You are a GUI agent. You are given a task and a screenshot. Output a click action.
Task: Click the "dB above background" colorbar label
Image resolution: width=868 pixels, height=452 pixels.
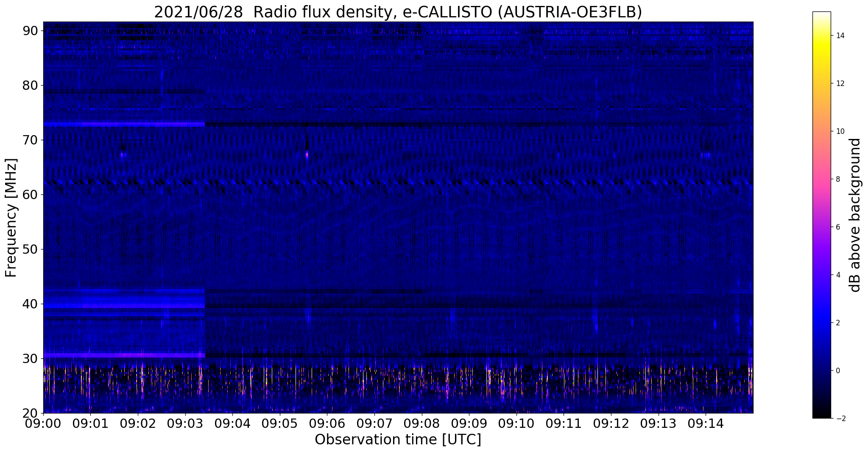855,215
